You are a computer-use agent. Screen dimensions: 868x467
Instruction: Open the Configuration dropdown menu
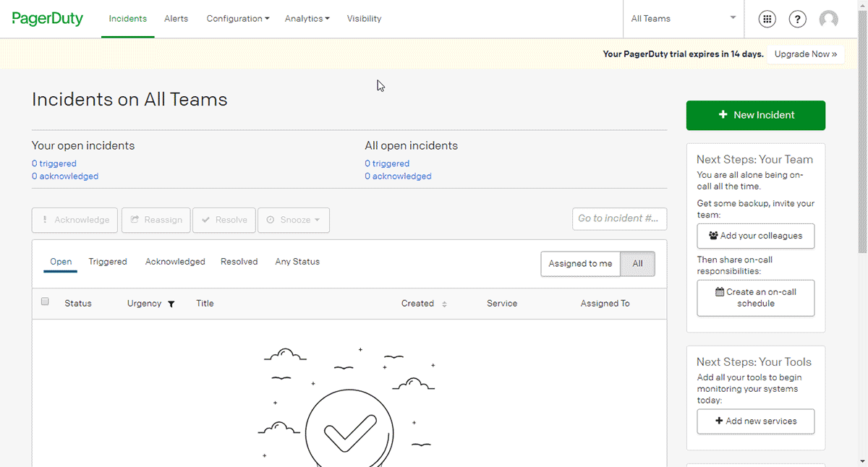[x=237, y=19]
